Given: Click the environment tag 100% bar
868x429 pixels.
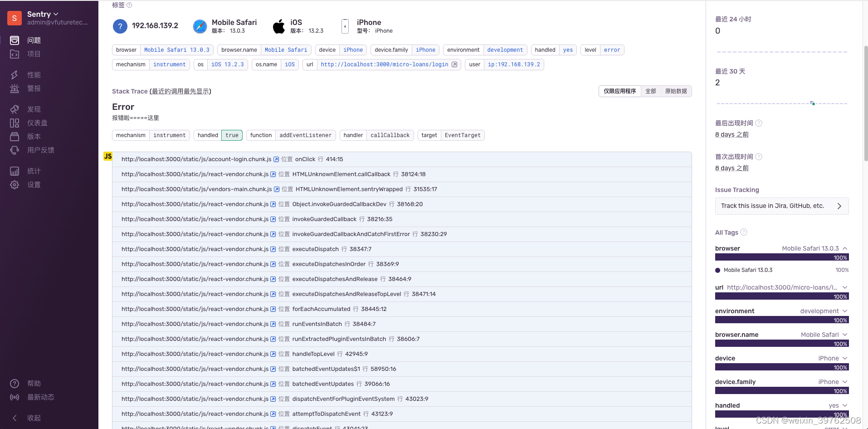Looking at the screenshot, I should coord(782,320).
